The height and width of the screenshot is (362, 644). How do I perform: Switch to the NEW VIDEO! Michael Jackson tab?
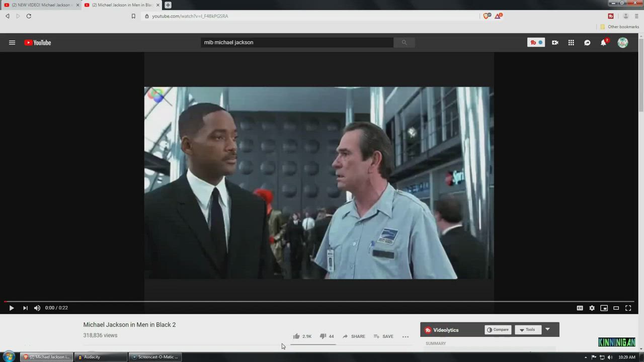(40, 5)
